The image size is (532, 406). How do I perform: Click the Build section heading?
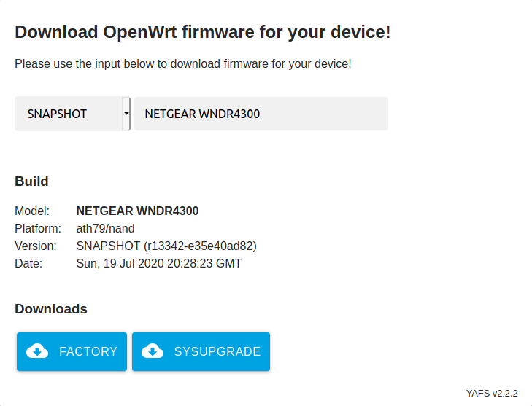coord(31,181)
